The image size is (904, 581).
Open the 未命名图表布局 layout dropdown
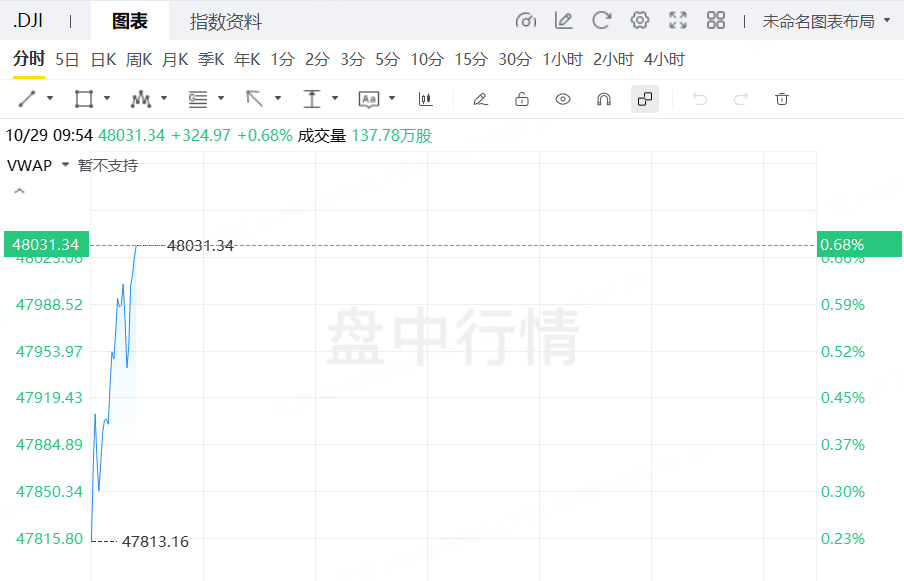click(825, 21)
